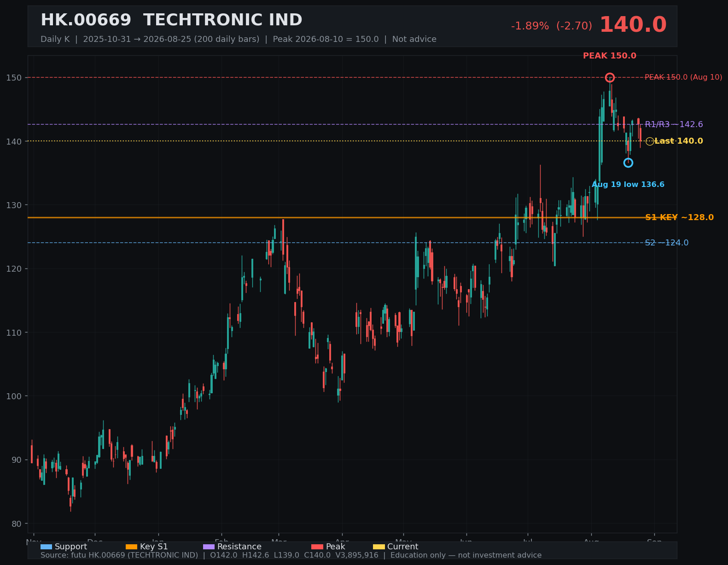Click 'Source: futu HK.00669 (TECHTRONIC IND)' in the footer

click(x=119, y=555)
